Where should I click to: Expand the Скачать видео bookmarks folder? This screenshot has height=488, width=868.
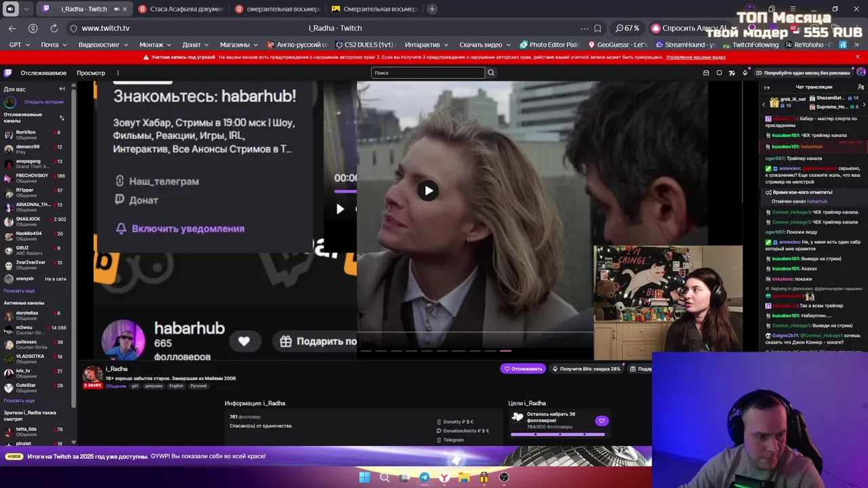coord(486,45)
